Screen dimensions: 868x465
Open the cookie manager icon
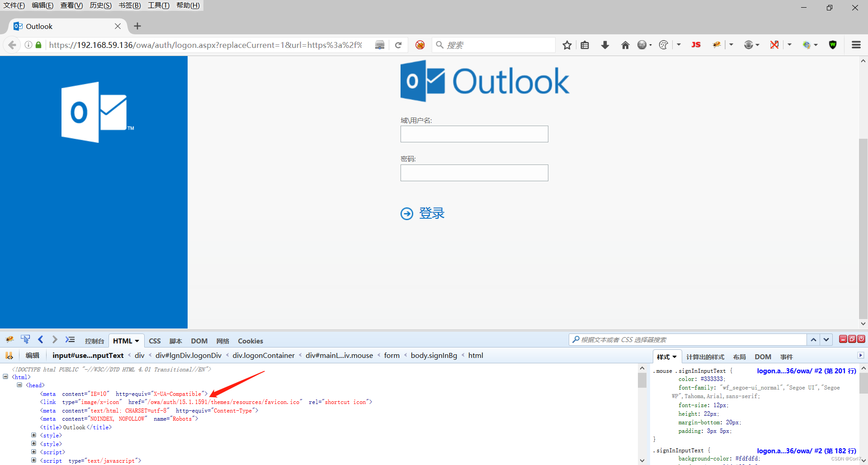pyautogui.click(x=663, y=45)
